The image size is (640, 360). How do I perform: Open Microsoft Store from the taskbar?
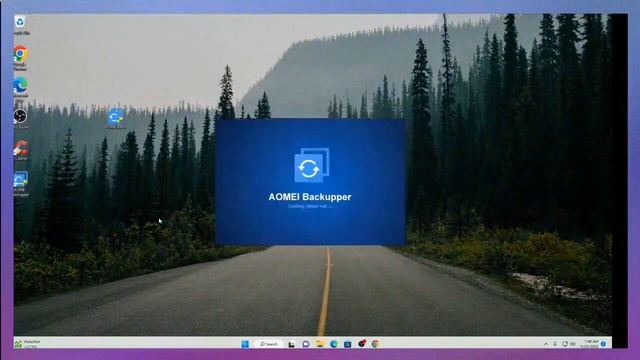[347, 344]
